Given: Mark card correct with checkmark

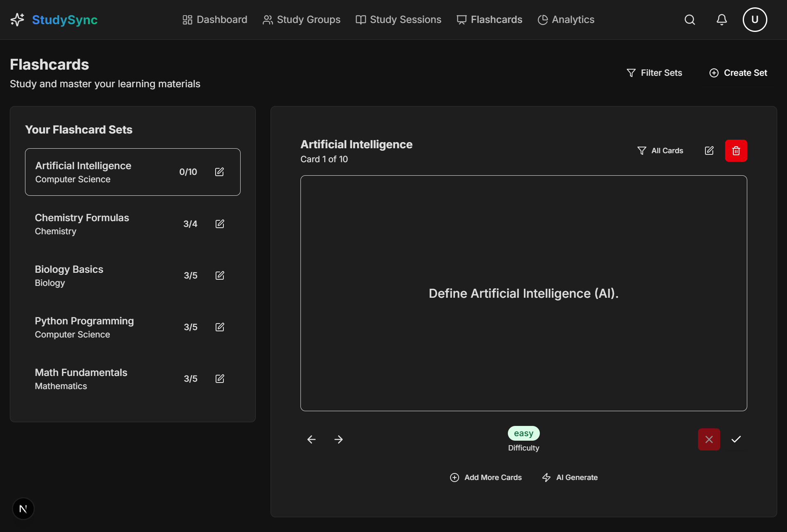Looking at the screenshot, I should pyautogui.click(x=736, y=439).
